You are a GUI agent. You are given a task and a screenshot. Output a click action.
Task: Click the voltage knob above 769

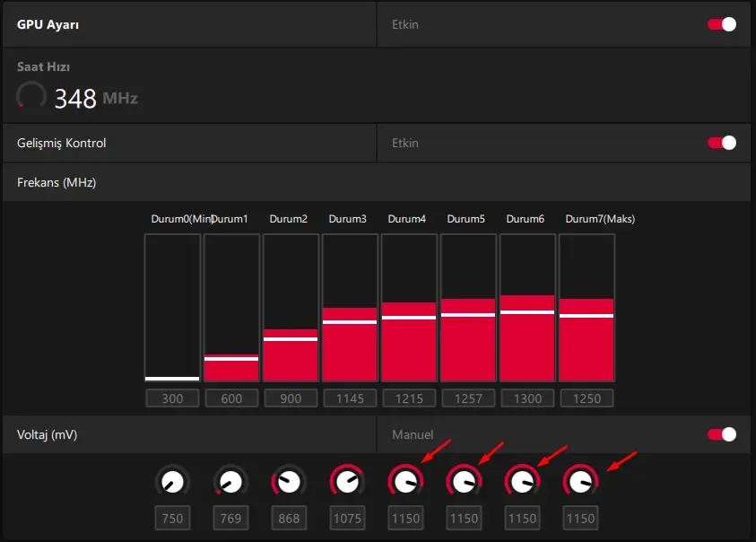click(231, 482)
